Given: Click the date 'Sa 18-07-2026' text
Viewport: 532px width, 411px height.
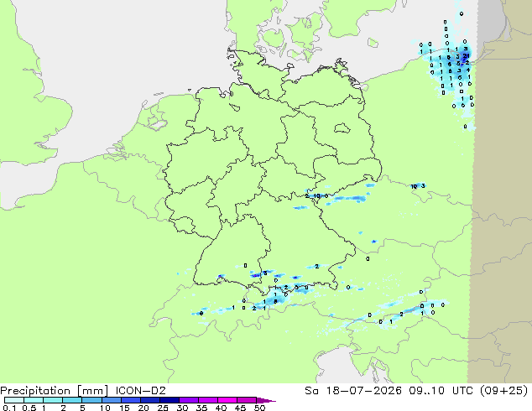Looking at the screenshot, I should tap(353, 391).
